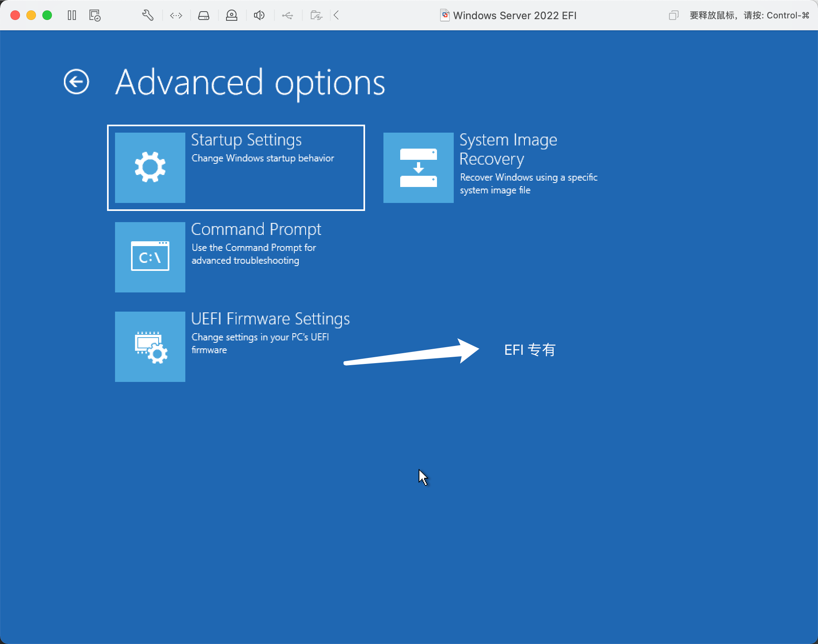Click the CD/DVD drive icon
818x644 pixels.
coord(232,16)
